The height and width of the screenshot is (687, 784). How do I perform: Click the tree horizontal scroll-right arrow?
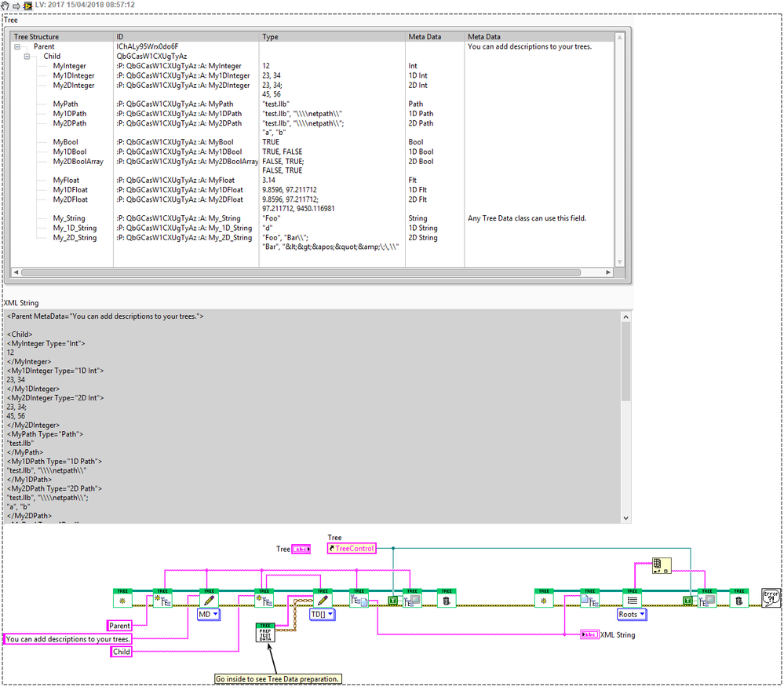[608, 272]
